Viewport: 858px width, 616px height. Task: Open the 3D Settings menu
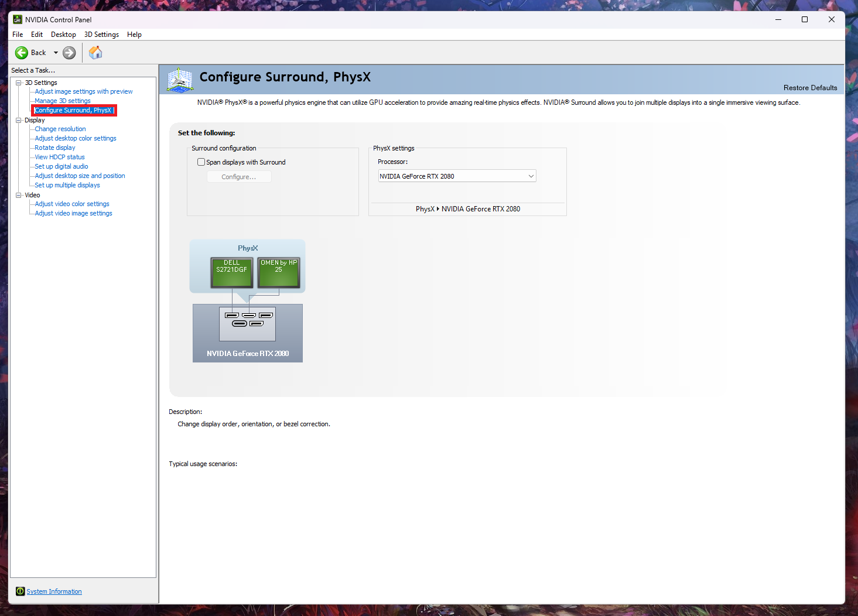101,35
